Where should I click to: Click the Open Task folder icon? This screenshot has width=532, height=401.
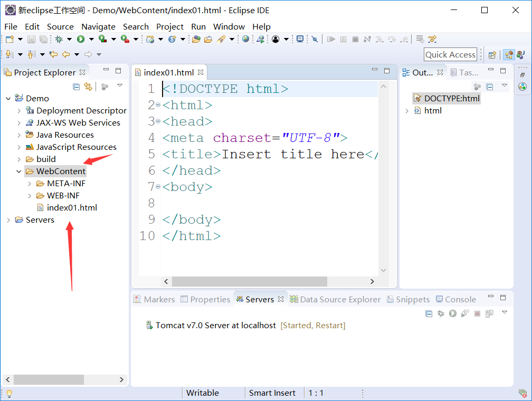pos(208,40)
